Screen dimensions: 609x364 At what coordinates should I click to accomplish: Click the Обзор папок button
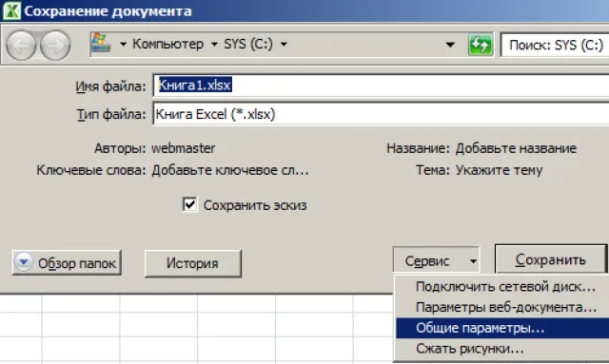click(x=67, y=263)
